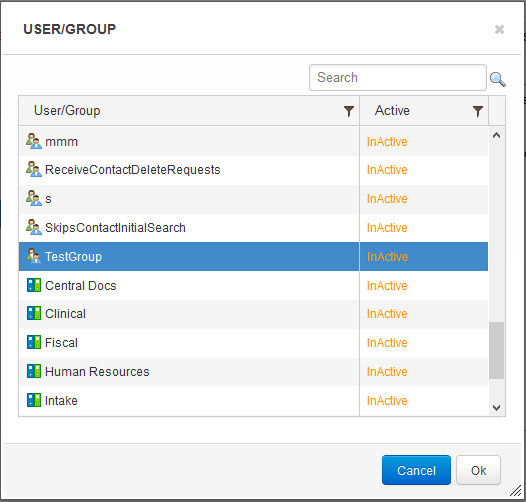Viewport: 526px width, 502px height.
Task: Click the InActive status of Intake
Action: 387,401
